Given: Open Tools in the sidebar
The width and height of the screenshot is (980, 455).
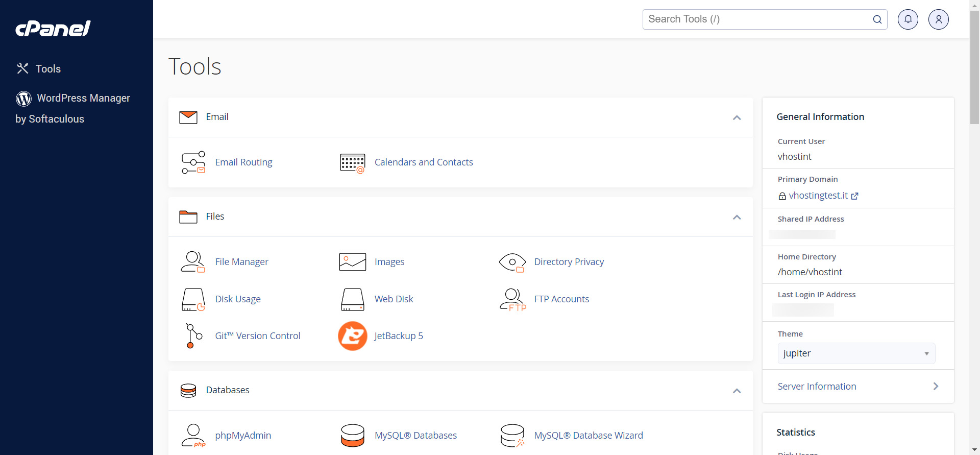Looking at the screenshot, I should [48, 69].
